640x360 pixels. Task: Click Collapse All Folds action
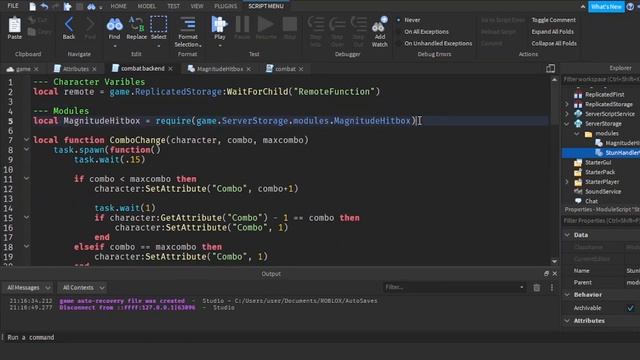pos(554,43)
